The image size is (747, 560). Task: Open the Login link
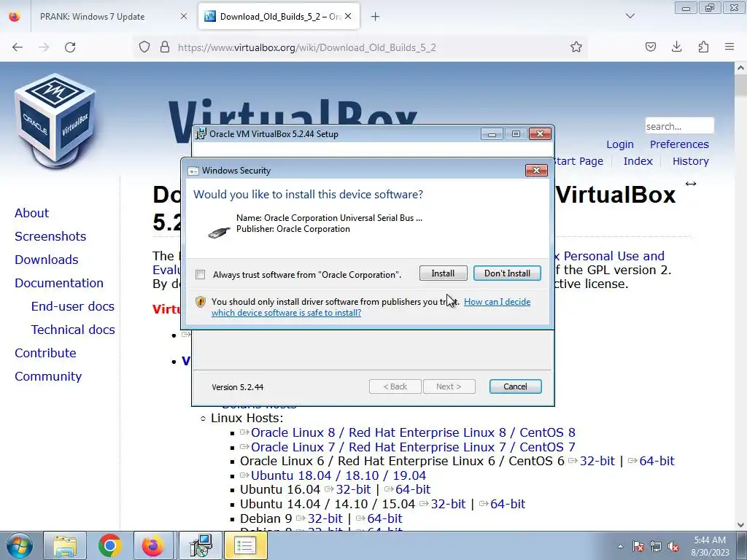pos(620,144)
